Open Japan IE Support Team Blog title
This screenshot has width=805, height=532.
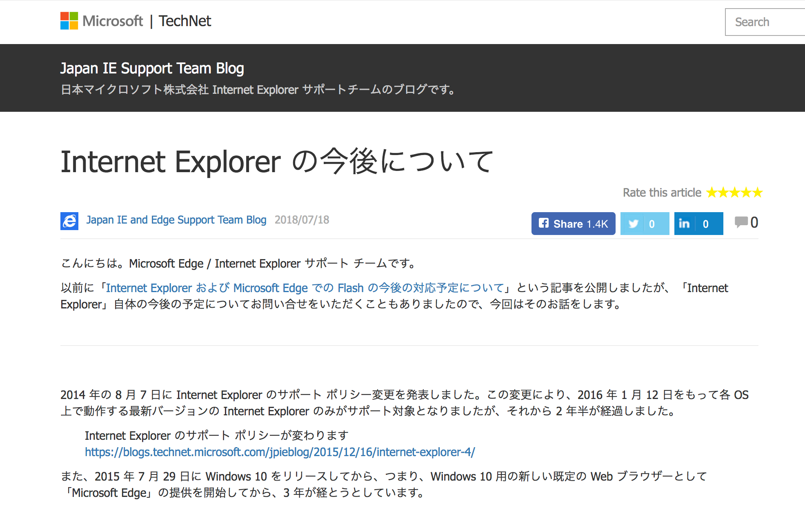click(x=152, y=69)
